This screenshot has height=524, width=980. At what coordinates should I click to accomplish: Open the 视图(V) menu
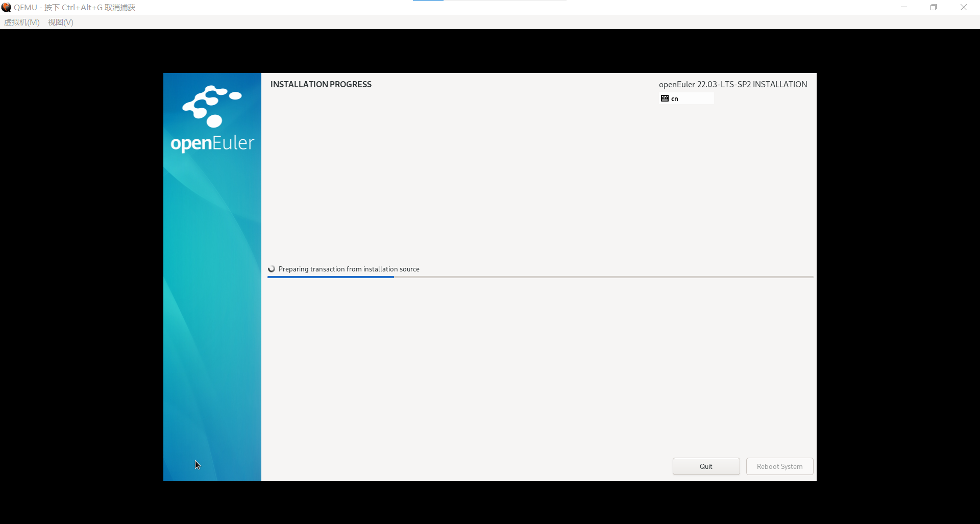pyautogui.click(x=61, y=22)
